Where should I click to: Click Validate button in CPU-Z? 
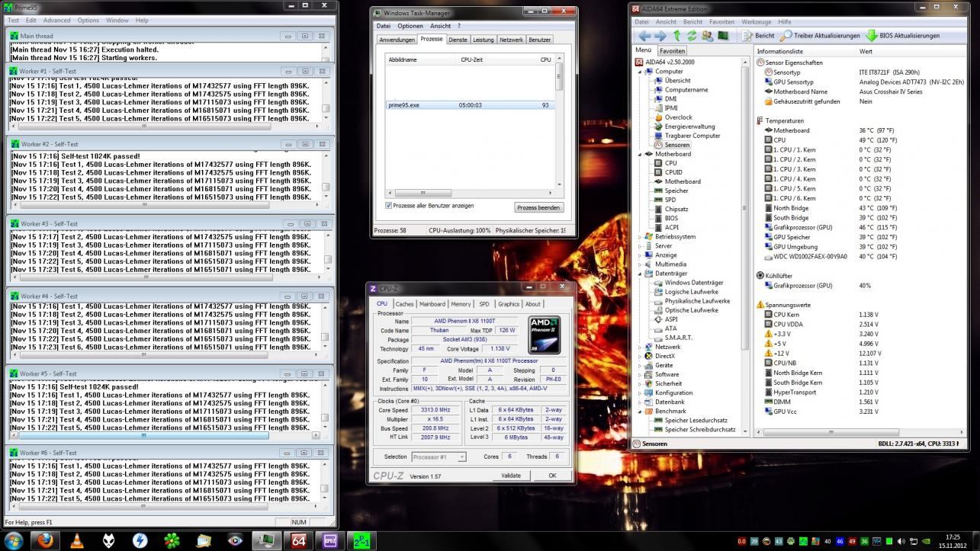click(511, 476)
